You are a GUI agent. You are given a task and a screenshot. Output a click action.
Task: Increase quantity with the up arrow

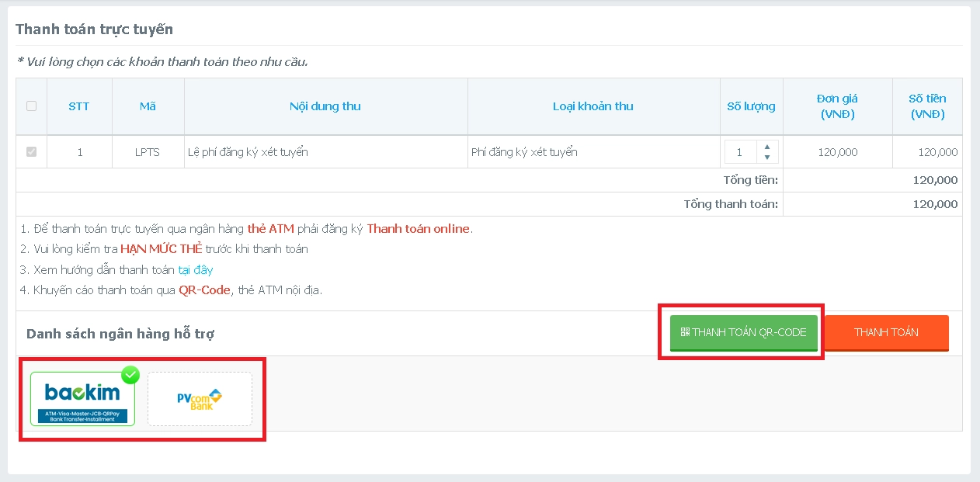pyautogui.click(x=767, y=147)
